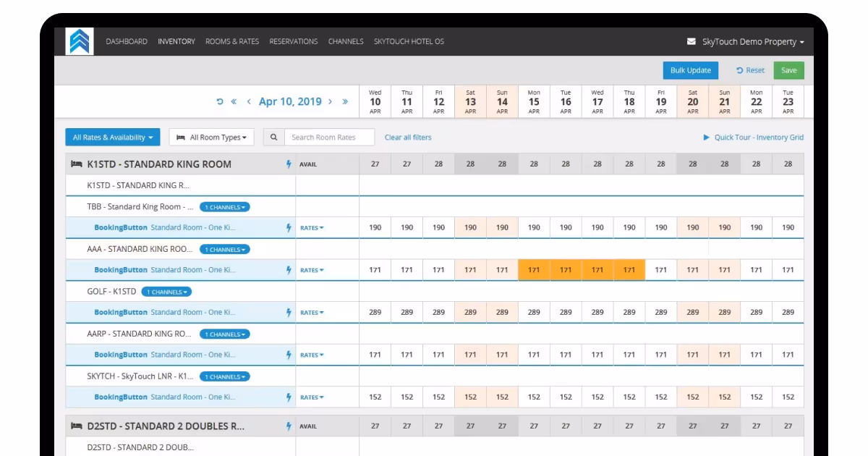Image resolution: width=868 pixels, height=456 pixels.
Task: Open RATES dropdown on SKYTCH BookingButton row
Action: pyautogui.click(x=312, y=397)
